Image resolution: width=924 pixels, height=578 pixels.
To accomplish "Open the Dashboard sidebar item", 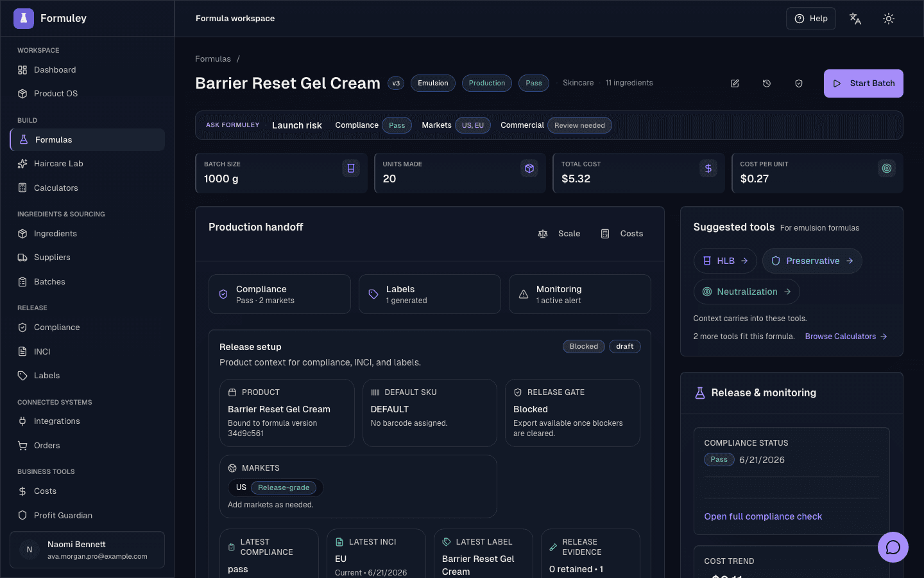I will tap(87, 70).
